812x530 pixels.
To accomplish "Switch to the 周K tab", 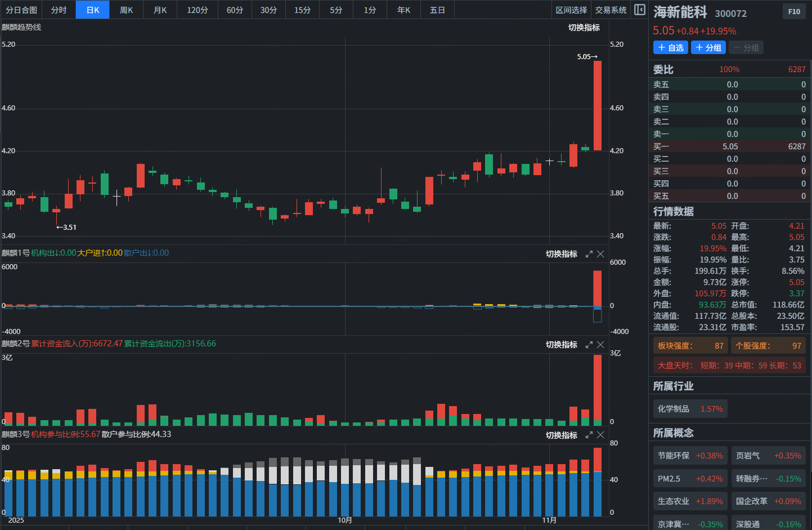I will click(x=127, y=10).
